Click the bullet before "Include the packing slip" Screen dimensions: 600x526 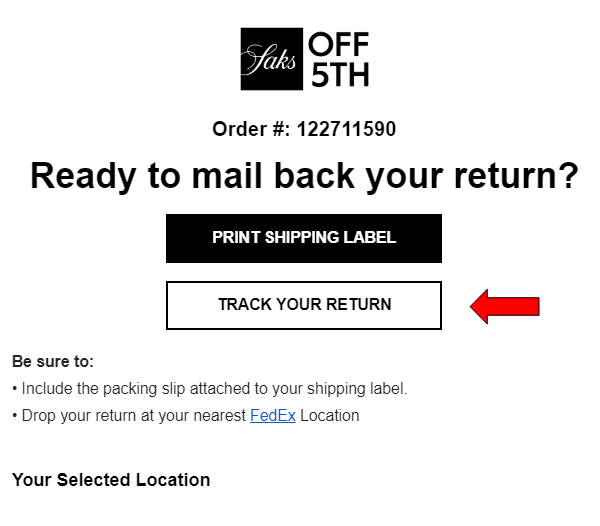[x=15, y=389]
